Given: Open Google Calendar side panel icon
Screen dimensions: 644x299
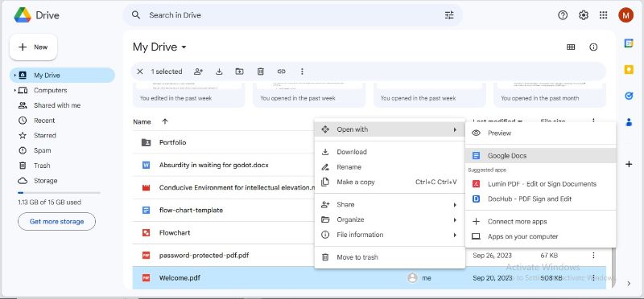Looking at the screenshot, I should coord(629,43).
